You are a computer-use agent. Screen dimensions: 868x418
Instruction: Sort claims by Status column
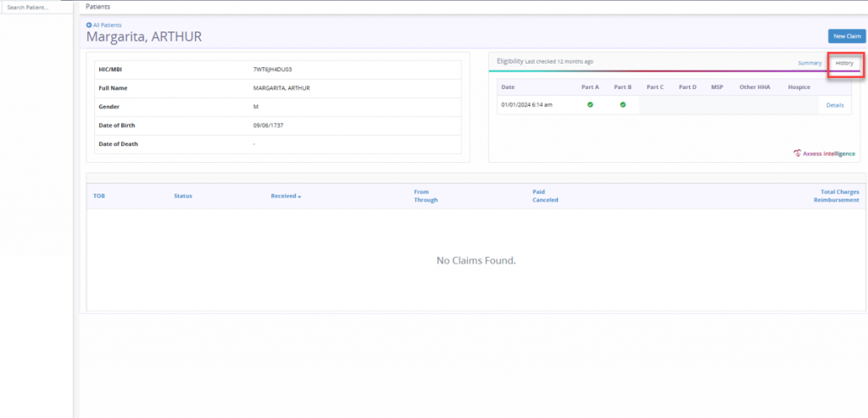coord(183,196)
